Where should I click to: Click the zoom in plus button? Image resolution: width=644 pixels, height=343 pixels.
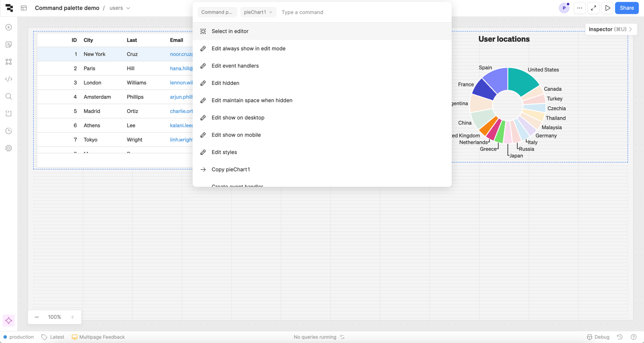[x=73, y=317]
